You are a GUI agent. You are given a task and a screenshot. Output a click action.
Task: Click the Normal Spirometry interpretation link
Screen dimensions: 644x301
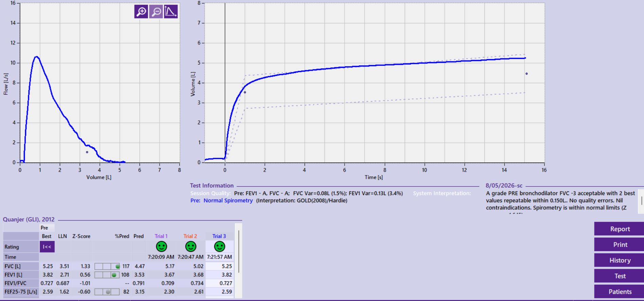click(x=228, y=201)
